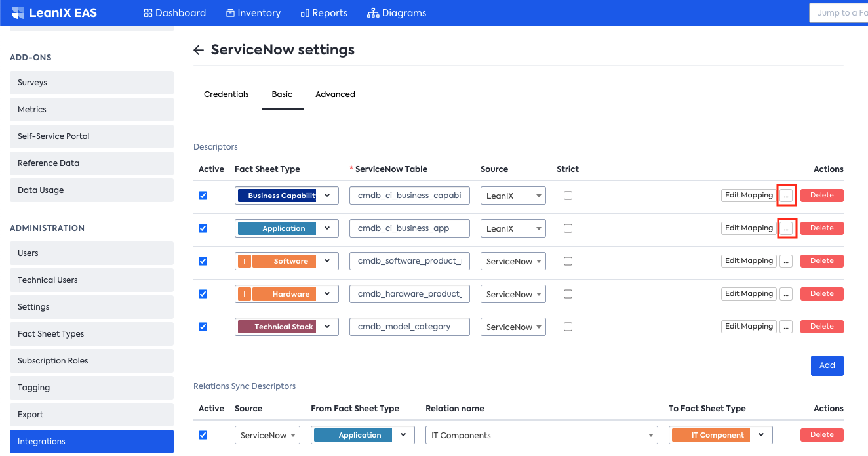Enable Strict for Technical Stack row
The image size is (868, 456).
click(x=568, y=327)
